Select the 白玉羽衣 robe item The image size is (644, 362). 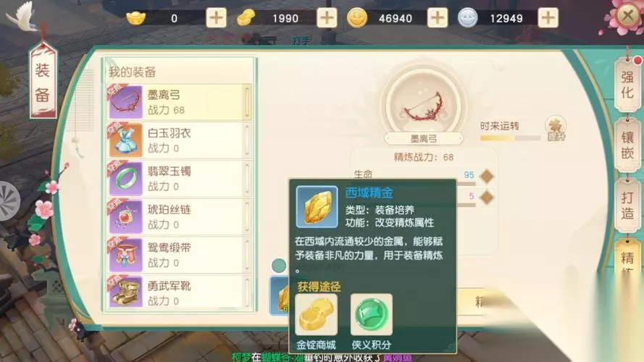179,140
